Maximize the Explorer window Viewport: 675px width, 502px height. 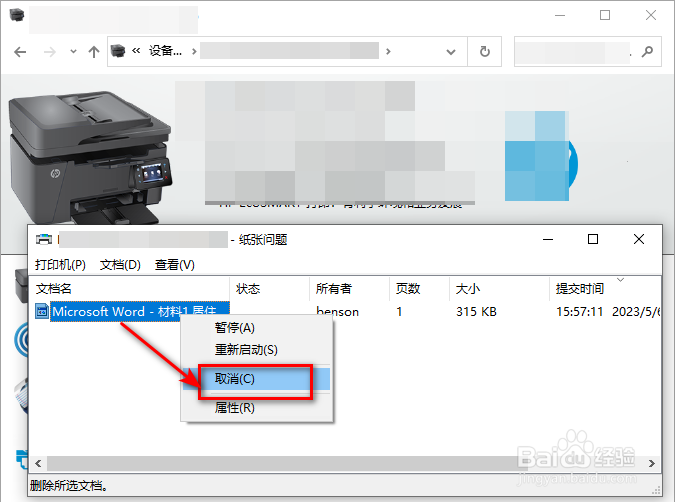coord(605,15)
